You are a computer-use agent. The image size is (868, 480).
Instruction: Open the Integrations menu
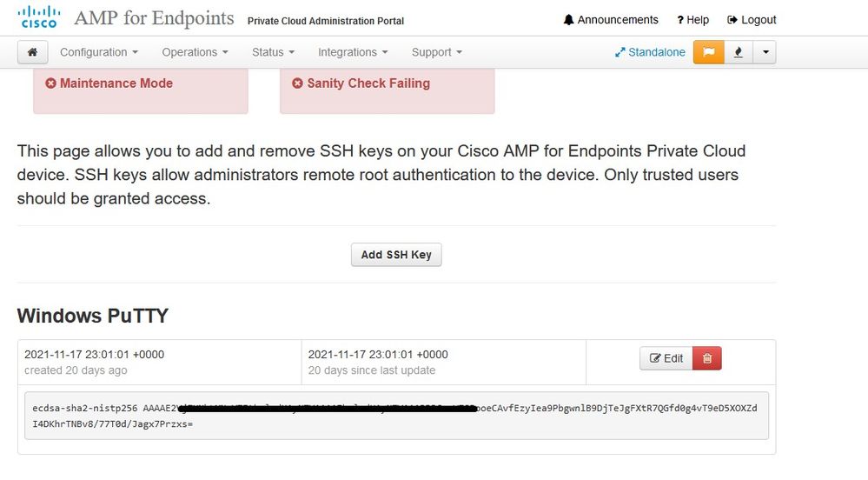click(352, 52)
